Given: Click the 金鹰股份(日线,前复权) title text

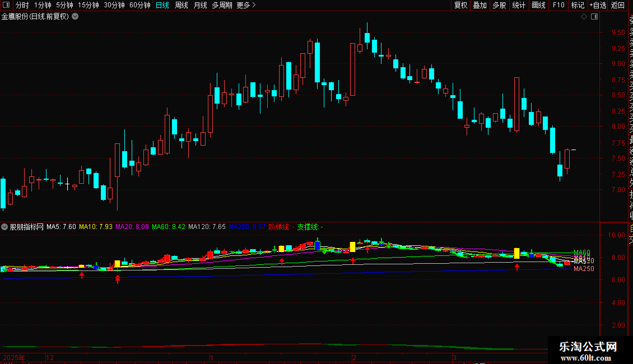Looking at the screenshot, I should tap(35, 17).
